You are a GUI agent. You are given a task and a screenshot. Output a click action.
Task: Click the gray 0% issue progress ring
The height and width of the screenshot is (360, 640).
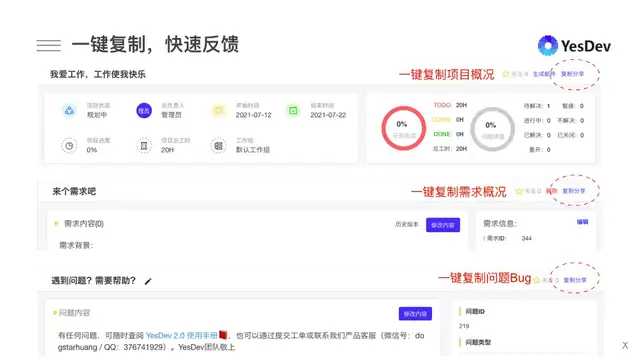[x=492, y=129]
